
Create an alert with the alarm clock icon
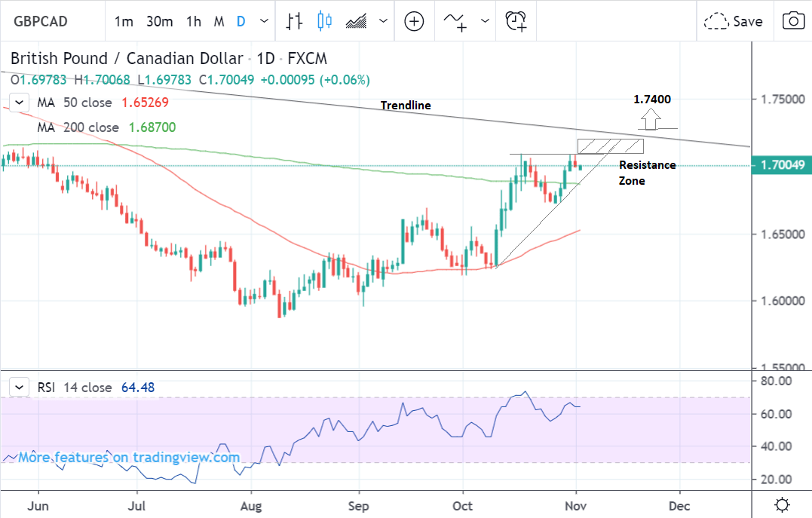point(516,21)
